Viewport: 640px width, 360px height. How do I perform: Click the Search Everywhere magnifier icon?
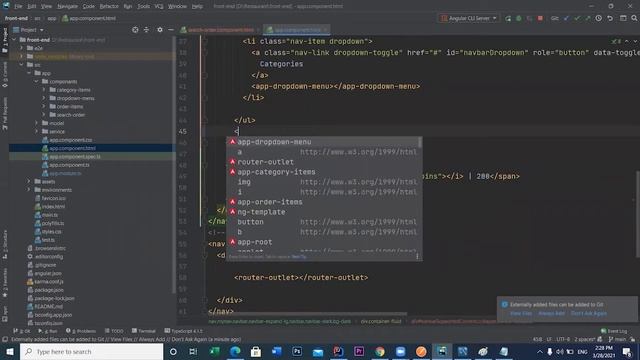(x=634, y=18)
